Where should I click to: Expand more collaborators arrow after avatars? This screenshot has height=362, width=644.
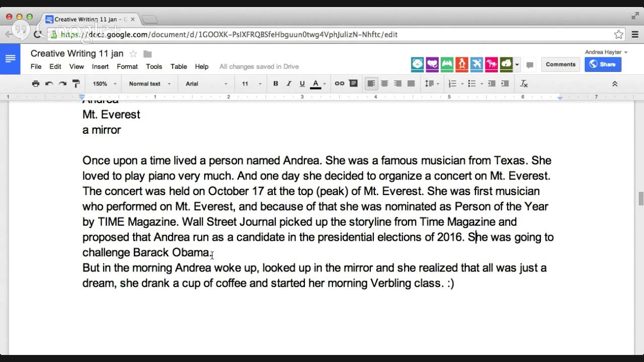517,65
